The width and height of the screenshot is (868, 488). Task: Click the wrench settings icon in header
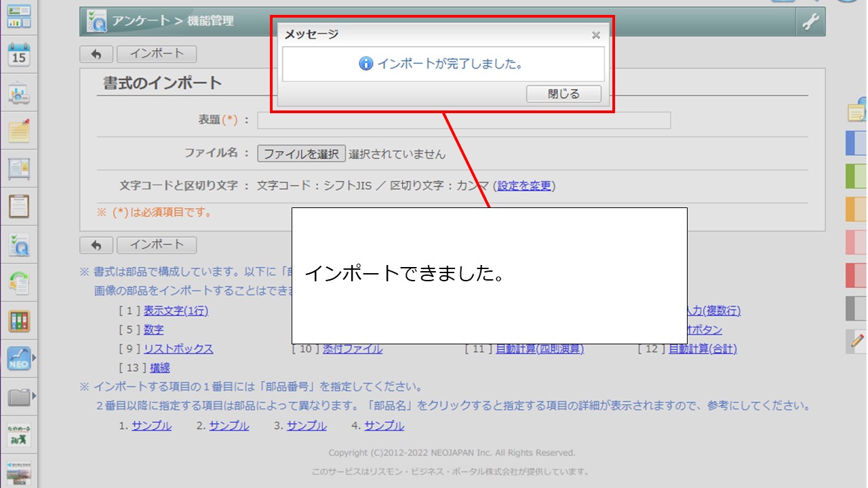810,22
